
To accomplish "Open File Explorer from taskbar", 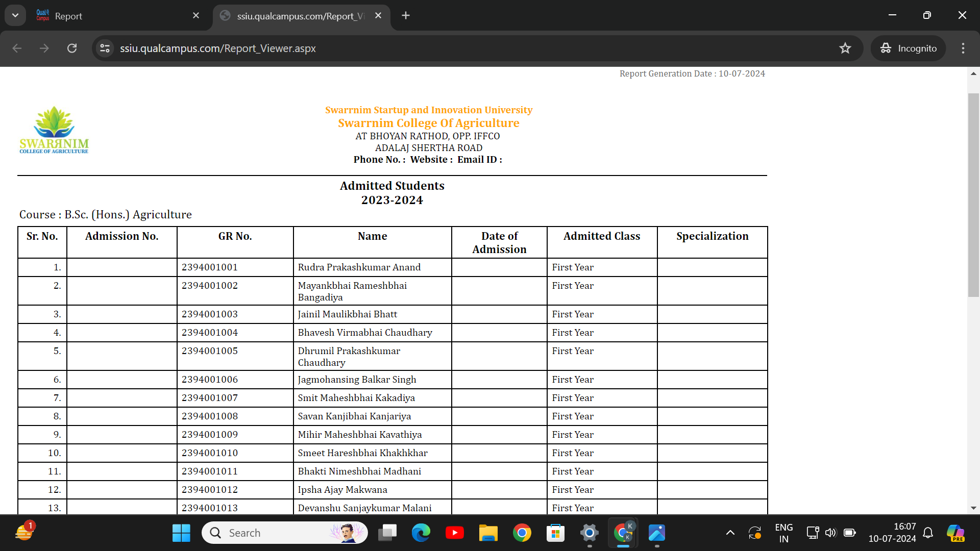I will pyautogui.click(x=488, y=533).
